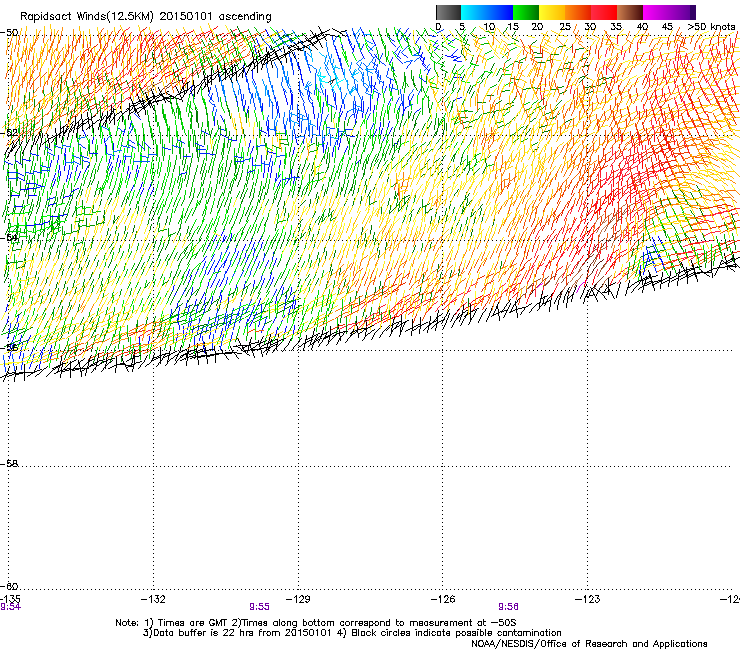
Task: Click the latitude label "-50"
Action: [9, 33]
